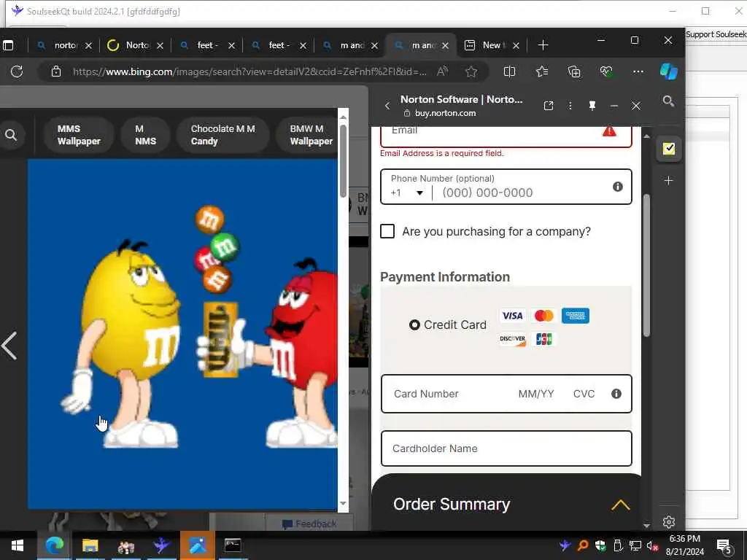747x560 pixels.
Task: Click the sidebar search magnifier icon
Action: click(668, 101)
